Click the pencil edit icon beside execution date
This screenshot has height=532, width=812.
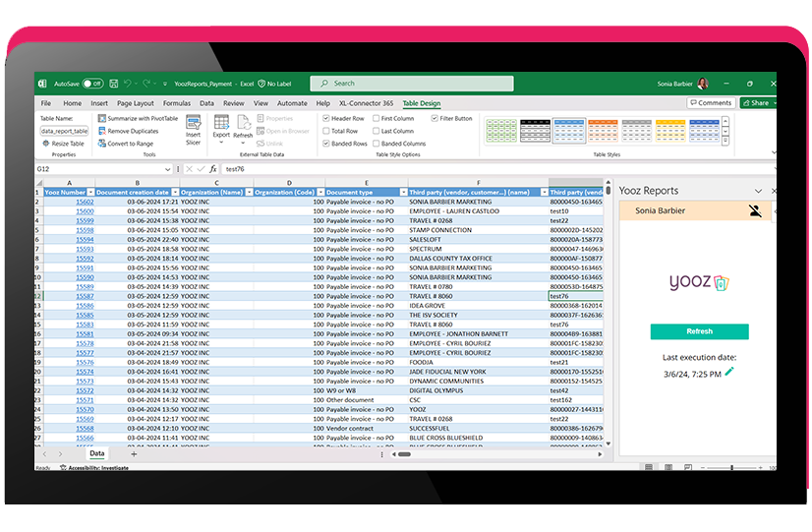pyautogui.click(x=729, y=372)
